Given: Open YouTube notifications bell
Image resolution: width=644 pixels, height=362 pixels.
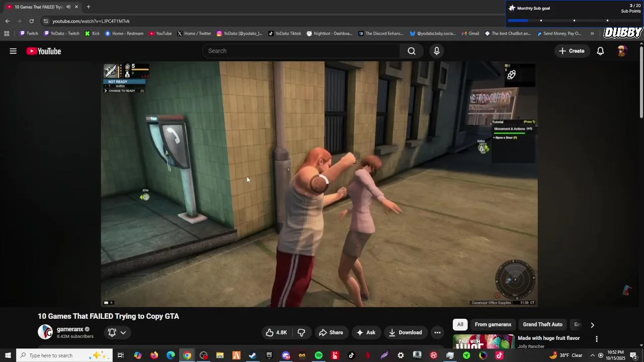Looking at the screenshot, I should coord(600,51).
